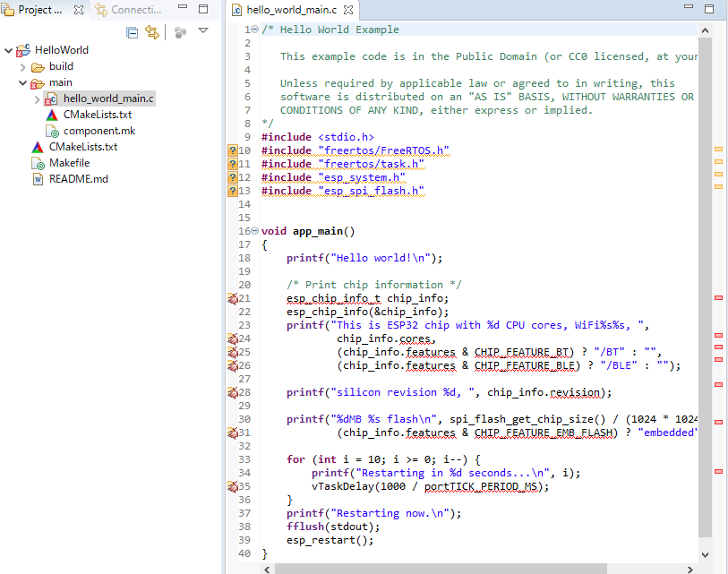This screenshot has width=728, height=574.
Task: Minimize the editor area
Action: [x=689, y=6]
